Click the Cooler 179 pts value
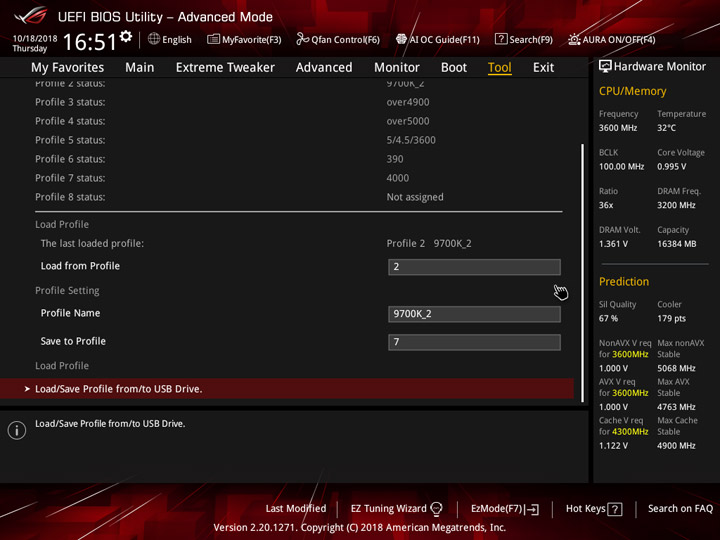Viewport: 720px width, 540px height. (671, 319)
